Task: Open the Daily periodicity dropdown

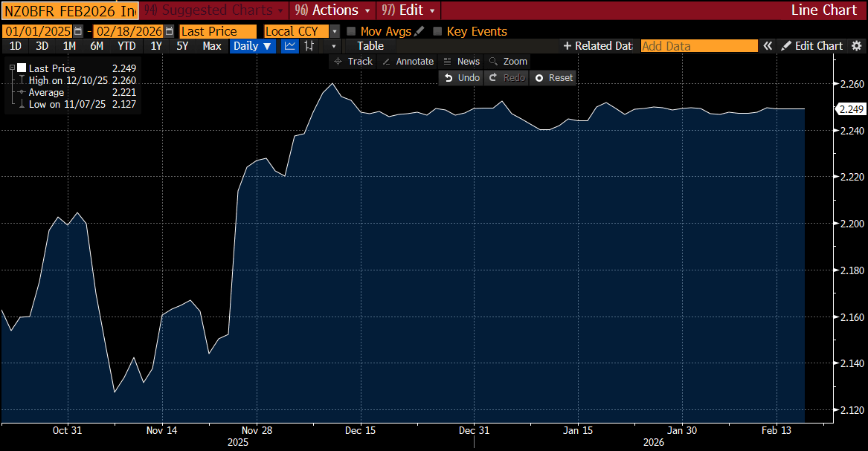Action: click(253, 46)
